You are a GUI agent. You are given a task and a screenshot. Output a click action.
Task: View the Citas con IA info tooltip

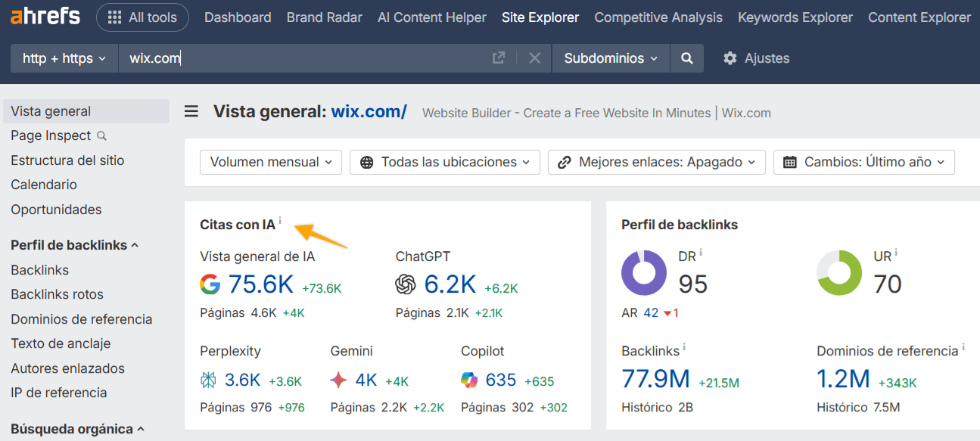click(x=280, y=219)
